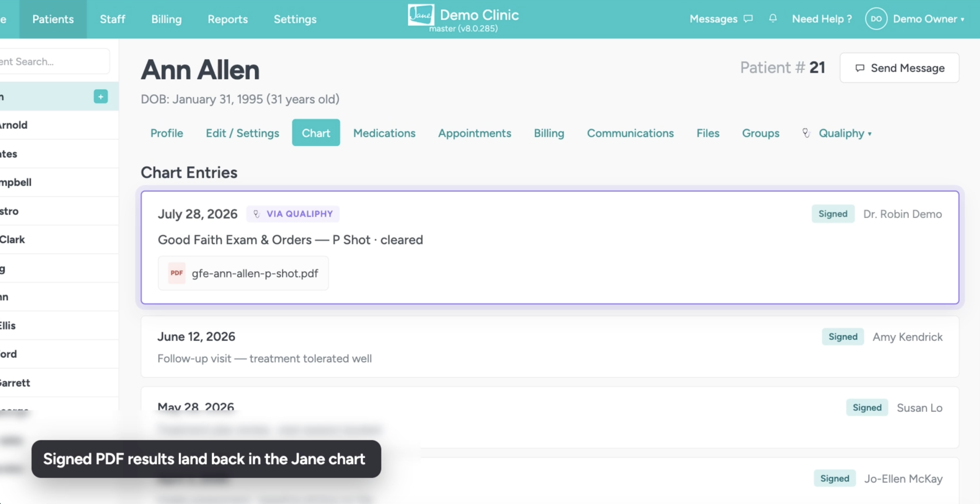Click Signed badge beside Amy Kendrick
Screen dimensions: 980x504
point(843,337)
